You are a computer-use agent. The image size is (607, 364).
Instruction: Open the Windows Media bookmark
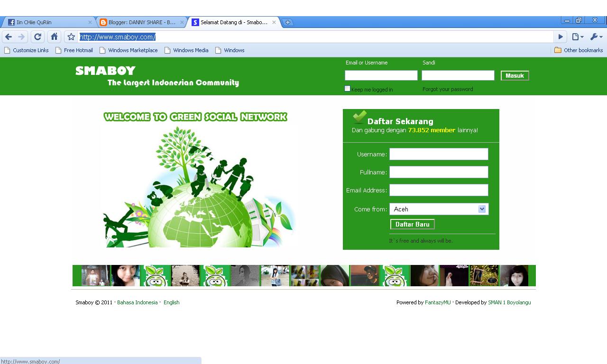[x=186, y=50]
